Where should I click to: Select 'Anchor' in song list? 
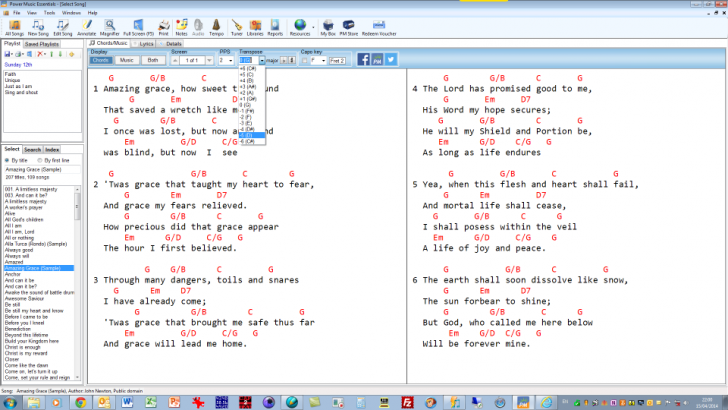coord(13,274)
